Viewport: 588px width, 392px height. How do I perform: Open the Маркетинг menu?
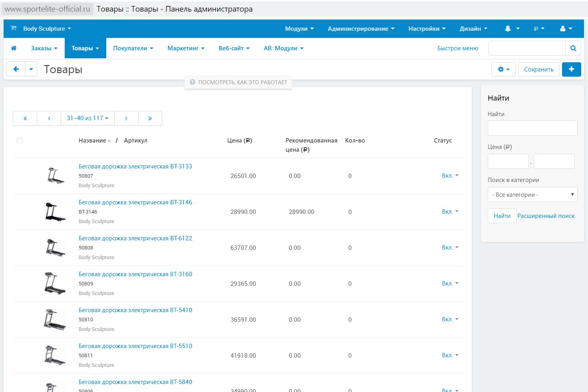[x=186, y=48]
